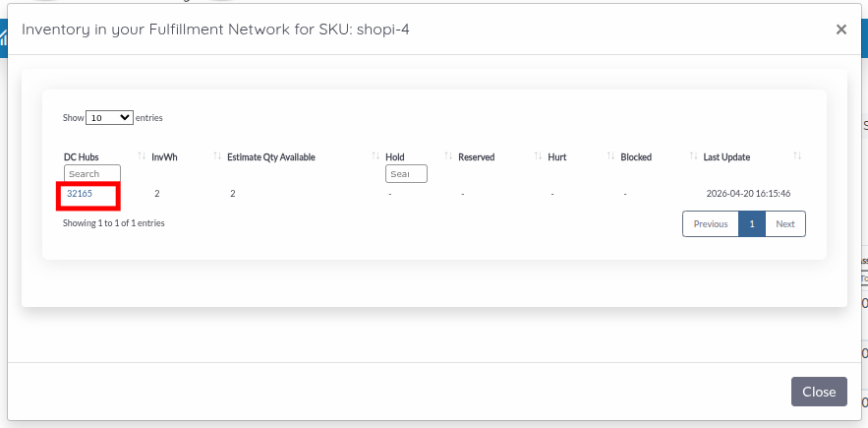Click the Hold search field
Image resolution: width=868 pixels, height=428 pixels.
click(x=406, y=173)
